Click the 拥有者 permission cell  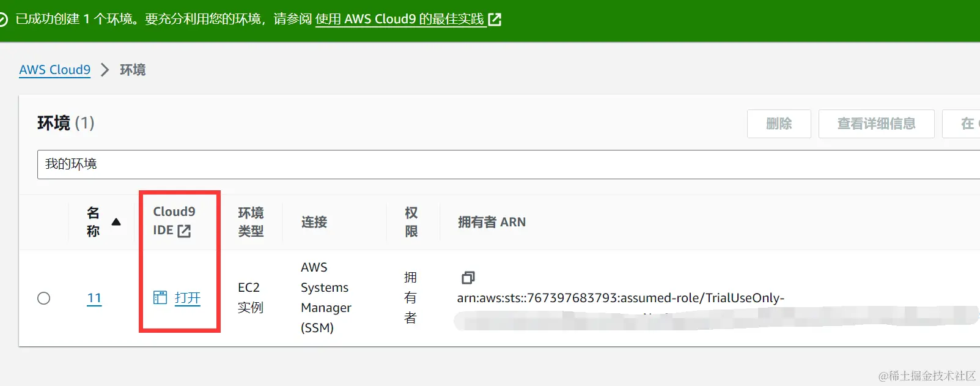[411, 298]
